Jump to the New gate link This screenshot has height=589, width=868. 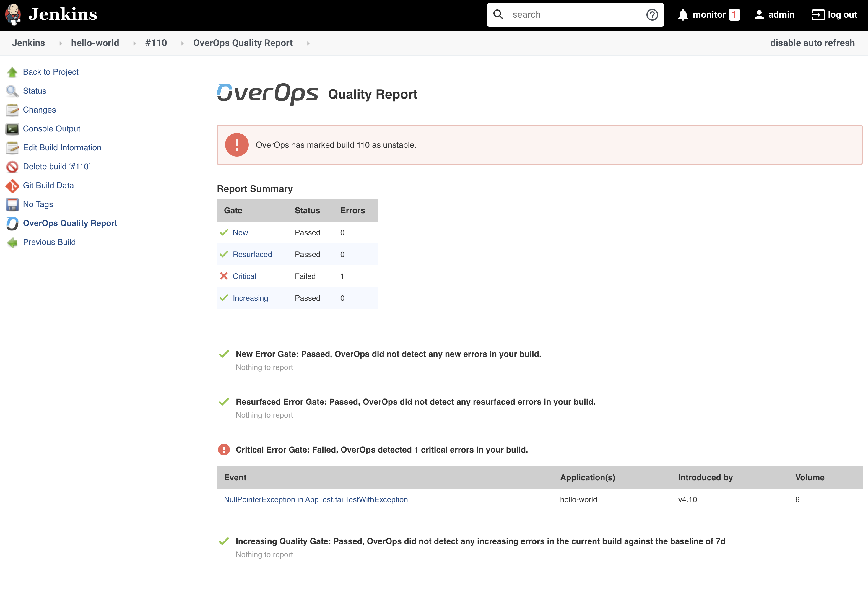click(240, 232)
